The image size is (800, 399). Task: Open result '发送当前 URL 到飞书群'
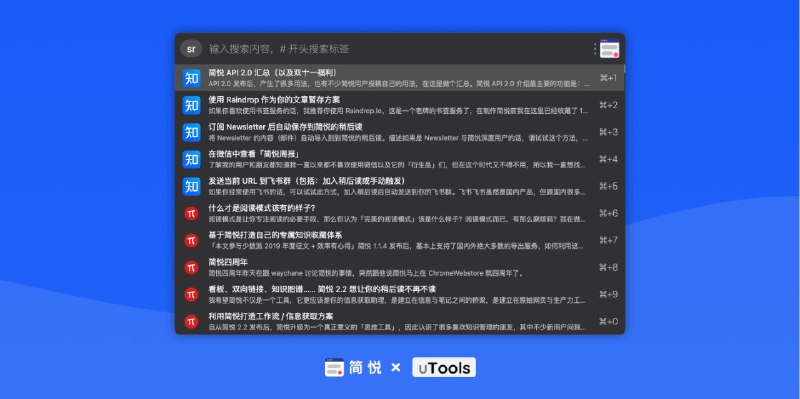pyautogui.click(x=399, y=186)
